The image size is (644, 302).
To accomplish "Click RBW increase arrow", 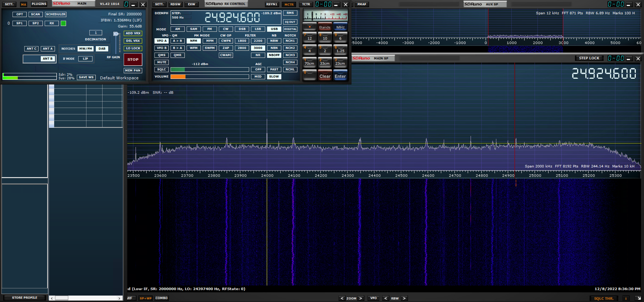I will (404, 298).
